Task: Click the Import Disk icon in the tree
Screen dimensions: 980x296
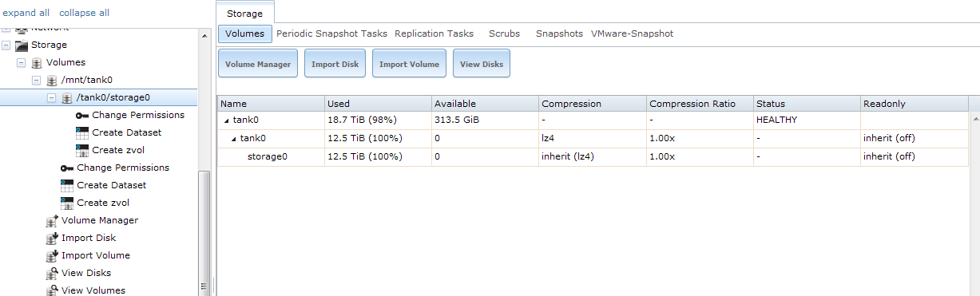Action: pos(52,238)
